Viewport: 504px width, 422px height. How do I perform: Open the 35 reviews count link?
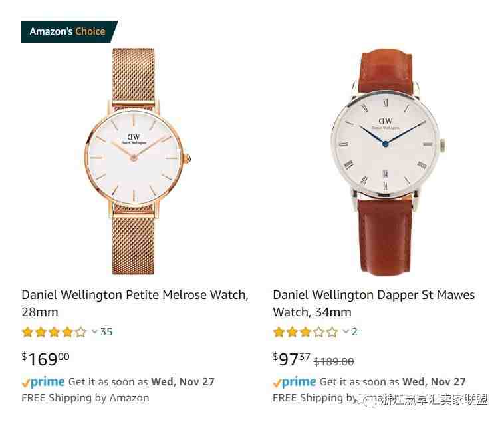pos(106,332)
